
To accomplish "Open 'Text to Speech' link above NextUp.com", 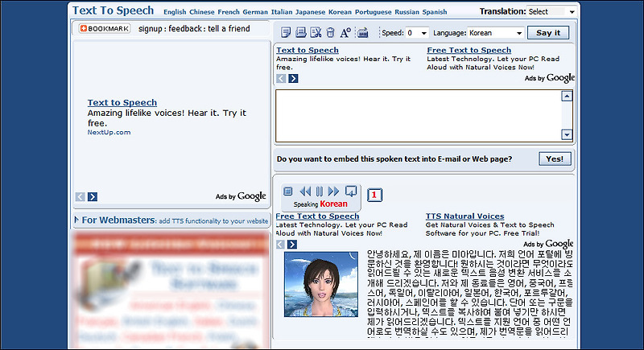I will [122, 102].
